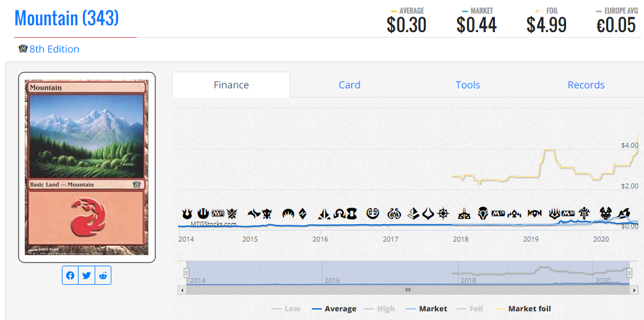Click the Shadows over Innistrad set marker

pos(339,214)
